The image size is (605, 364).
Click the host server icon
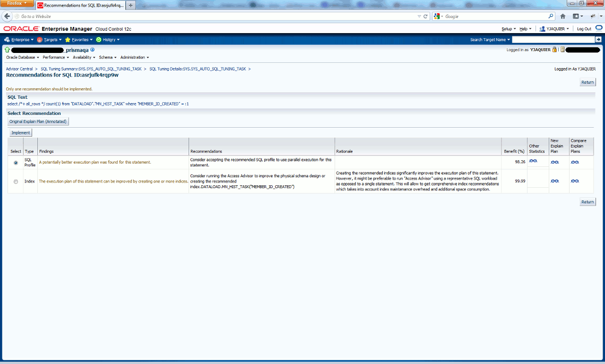tap(562, 50)
